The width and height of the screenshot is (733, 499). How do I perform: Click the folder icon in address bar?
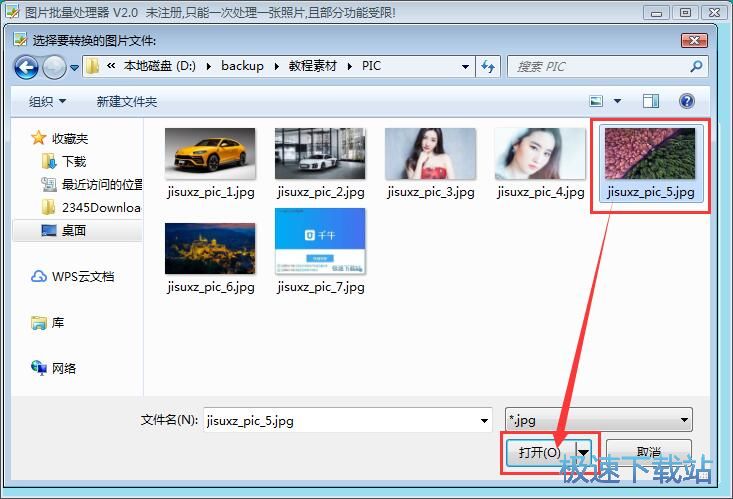[93, 66]
